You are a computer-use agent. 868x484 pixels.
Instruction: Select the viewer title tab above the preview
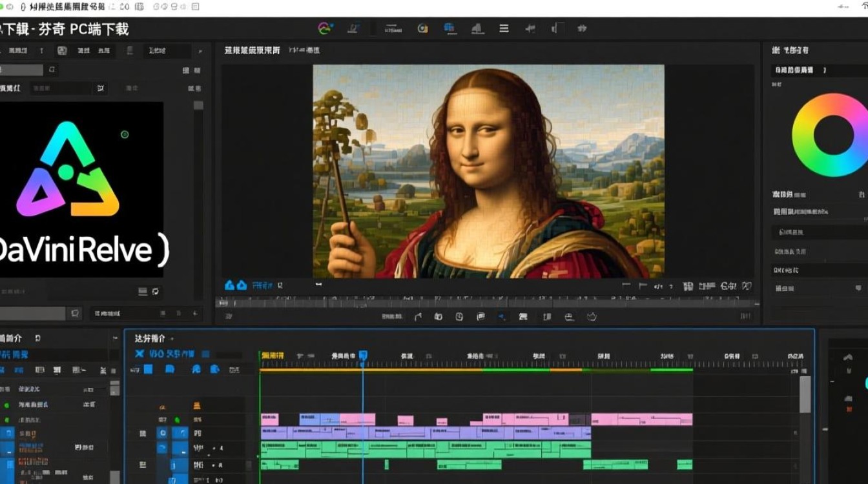tap(252, 50)
